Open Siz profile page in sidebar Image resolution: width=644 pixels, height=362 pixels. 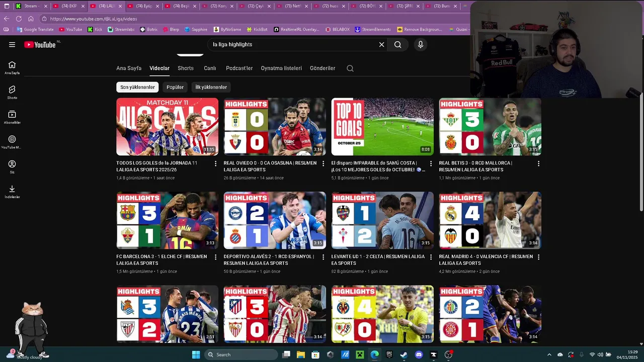coord(12,167)
